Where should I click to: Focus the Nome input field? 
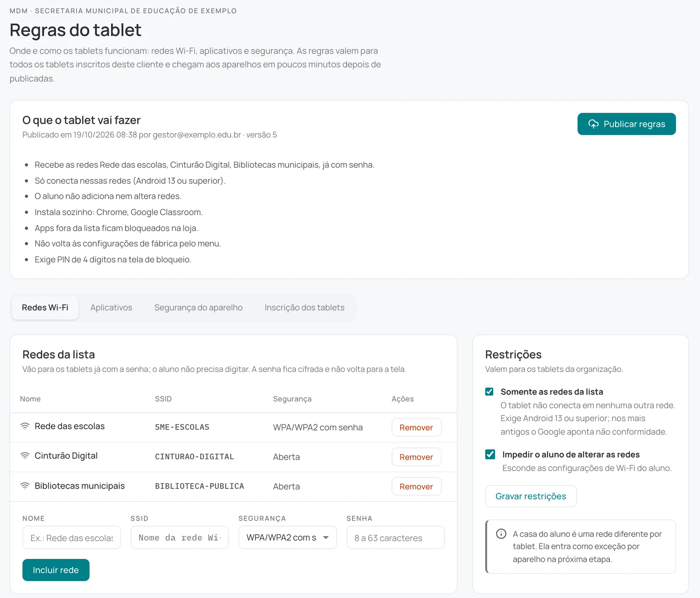pos(71,538)
